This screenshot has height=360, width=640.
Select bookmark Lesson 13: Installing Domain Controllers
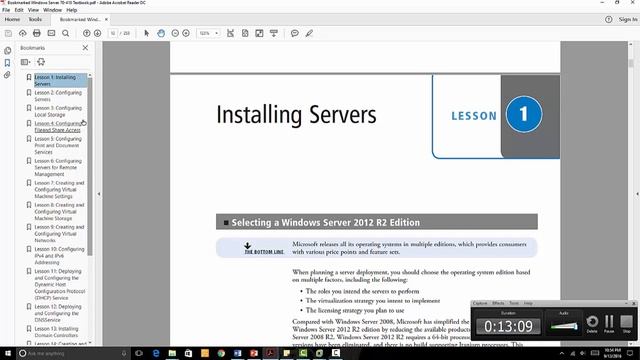pos(56,332)
